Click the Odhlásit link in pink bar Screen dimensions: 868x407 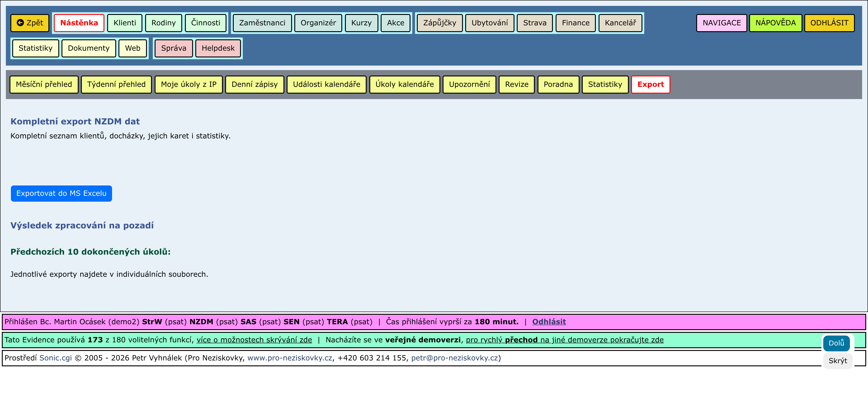point(549,322)
